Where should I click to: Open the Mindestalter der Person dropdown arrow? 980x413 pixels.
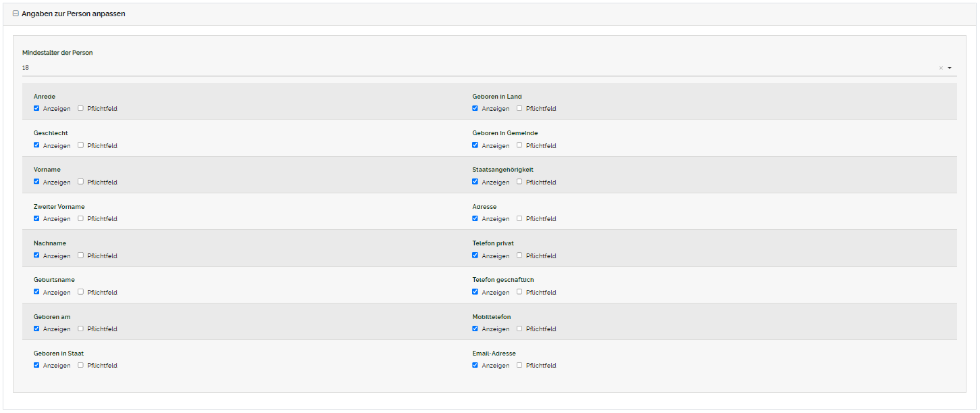coord(950,68)
